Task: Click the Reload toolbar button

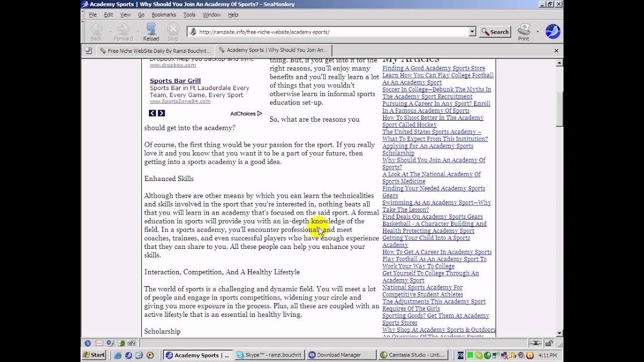Action: (x=151, y=32)
